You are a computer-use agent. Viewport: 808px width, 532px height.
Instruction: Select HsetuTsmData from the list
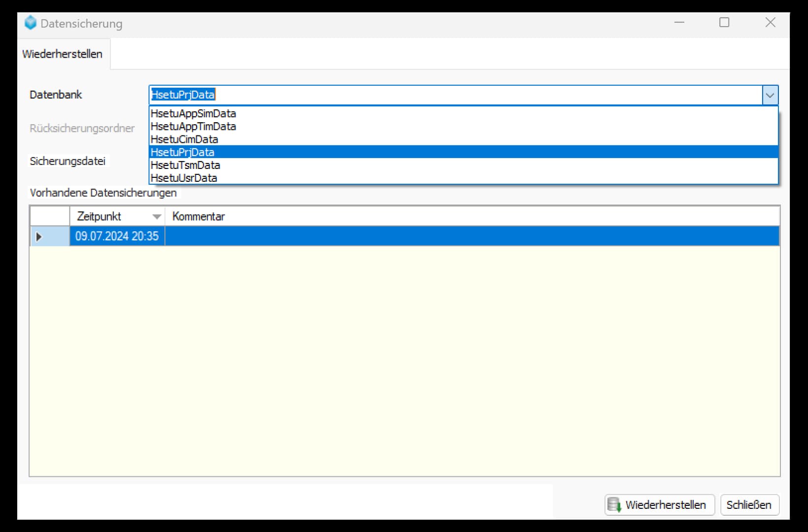point(185,165)
